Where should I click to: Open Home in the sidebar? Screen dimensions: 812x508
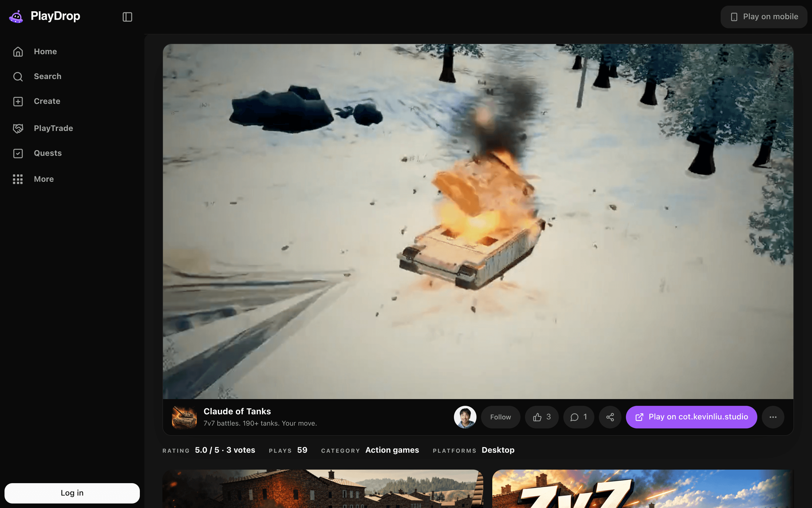tap(72, 51)
